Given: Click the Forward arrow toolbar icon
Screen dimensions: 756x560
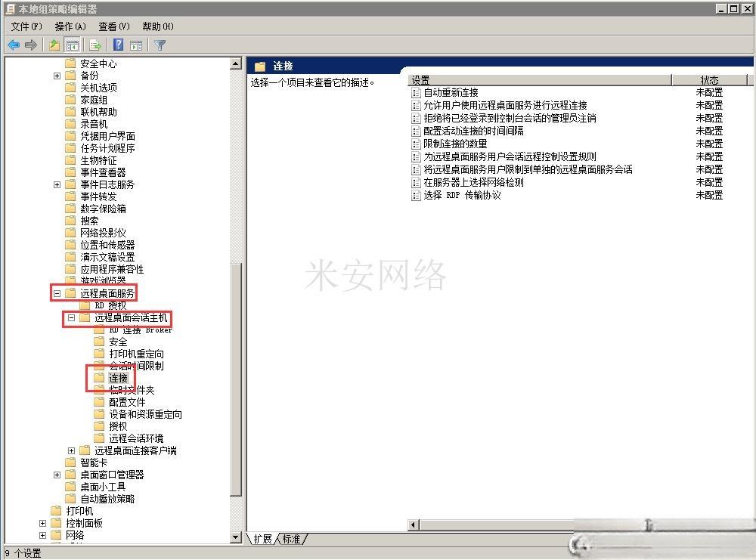Looking at the screenshot, I should (x=31, y=45).
